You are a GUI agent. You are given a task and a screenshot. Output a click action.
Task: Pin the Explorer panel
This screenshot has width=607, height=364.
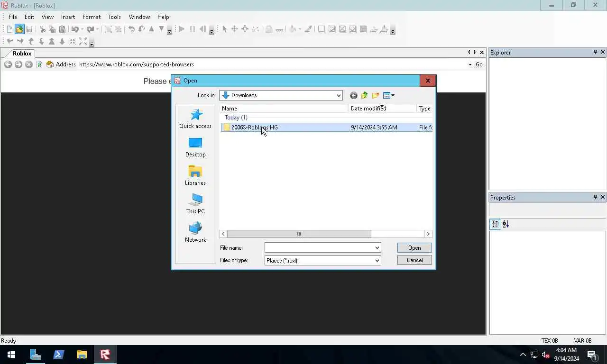[595, 52]
